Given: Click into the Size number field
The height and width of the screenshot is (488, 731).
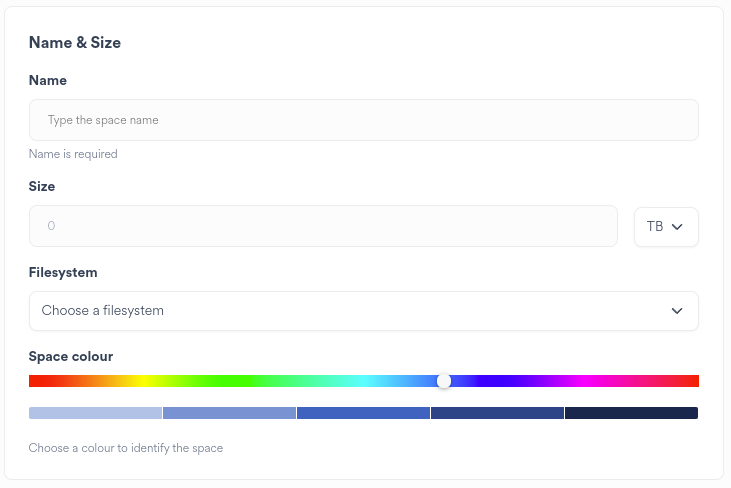Looking at the screenshot, I should click(323, 226).
